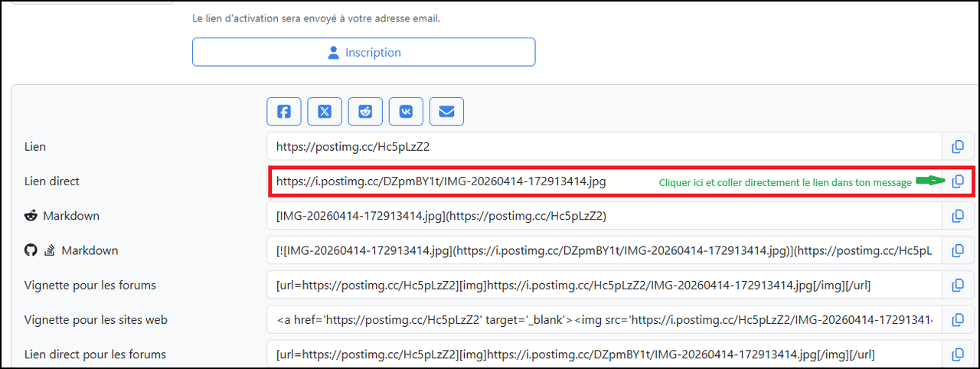Click the 'Lien direct' label

52,181
